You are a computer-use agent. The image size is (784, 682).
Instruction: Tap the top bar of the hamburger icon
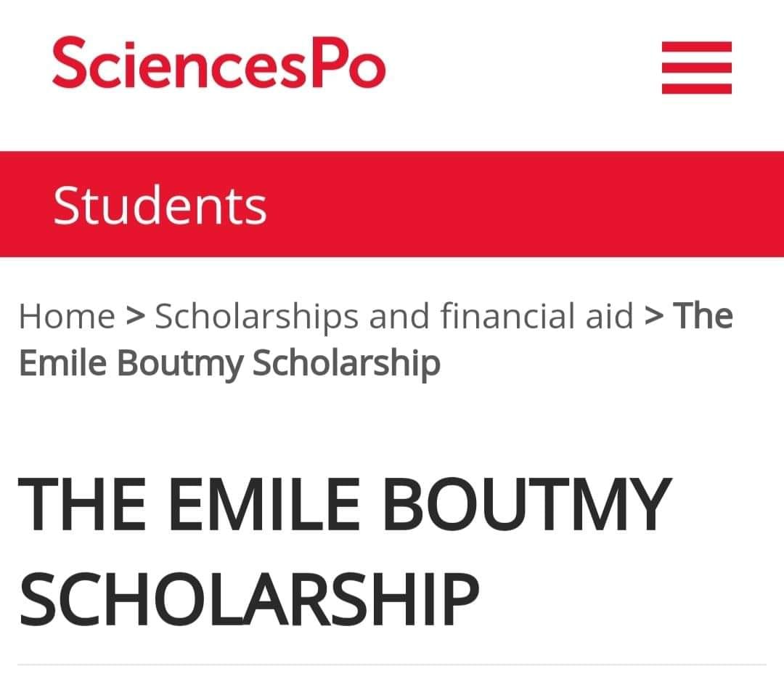[696, 46]
